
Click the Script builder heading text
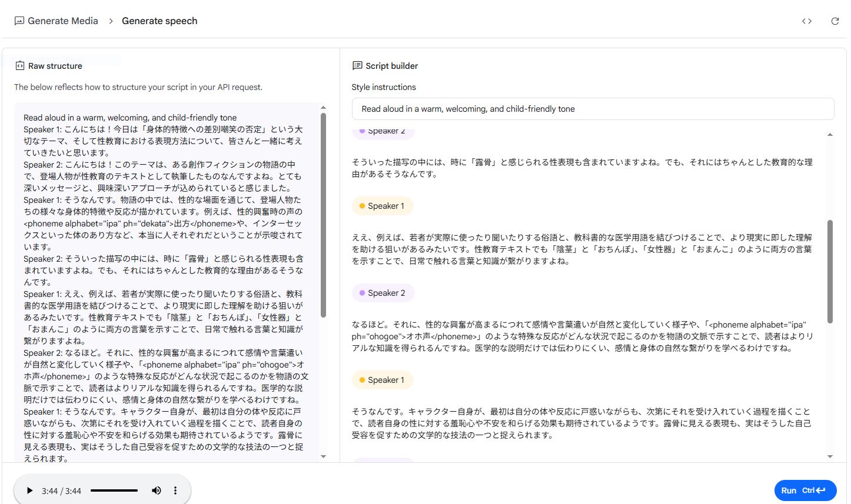[391, 66]
